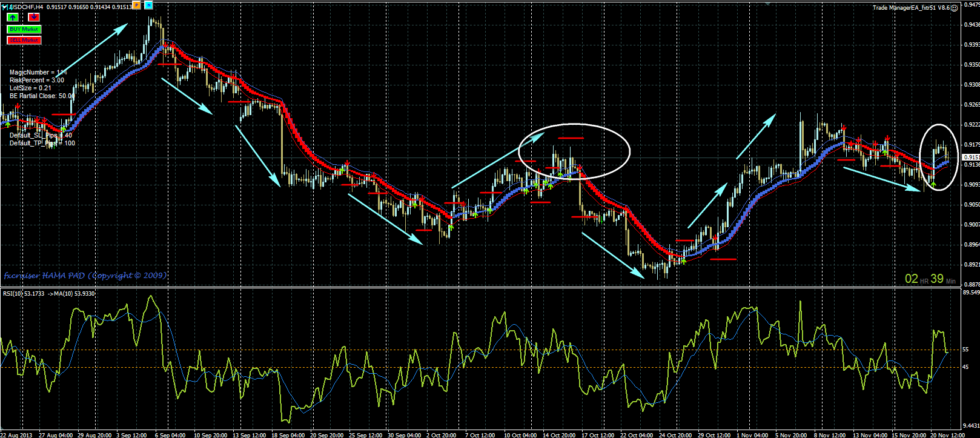Click the 22 Aug 2013 time axis label
The width and height of the screenshot is (980, 438).
pos(16,435)
